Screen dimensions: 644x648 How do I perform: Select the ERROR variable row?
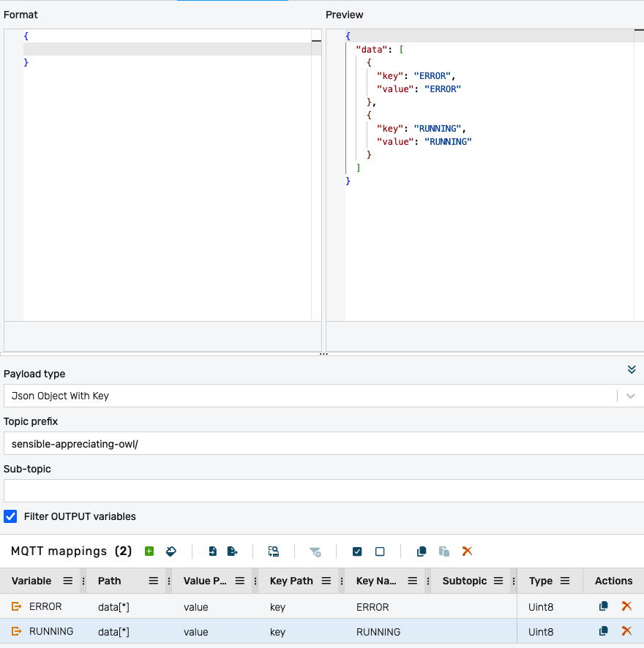click(x=45, y=606)
